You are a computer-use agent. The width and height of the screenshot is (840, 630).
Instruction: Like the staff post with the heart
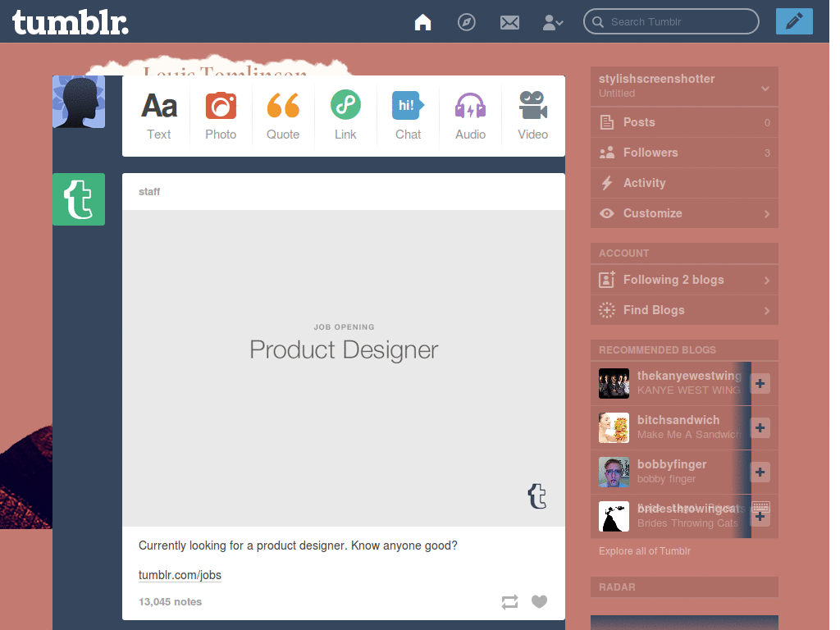[x=540, y=601]
